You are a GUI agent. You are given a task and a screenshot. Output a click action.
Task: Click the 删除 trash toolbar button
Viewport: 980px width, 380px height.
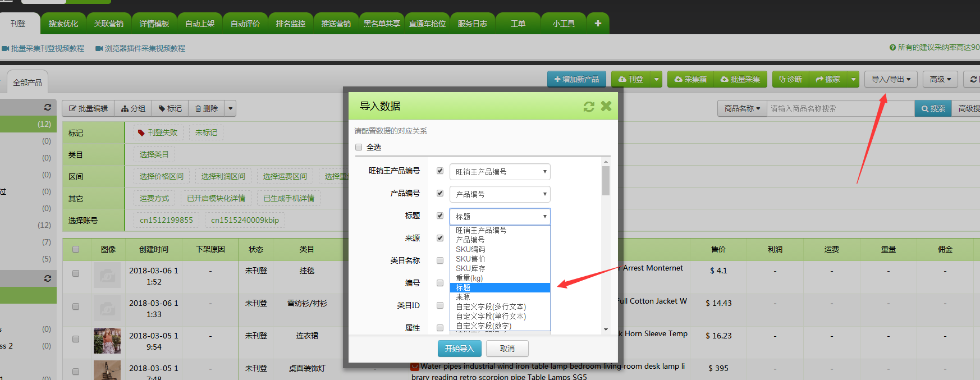click(x=207, y=108)
